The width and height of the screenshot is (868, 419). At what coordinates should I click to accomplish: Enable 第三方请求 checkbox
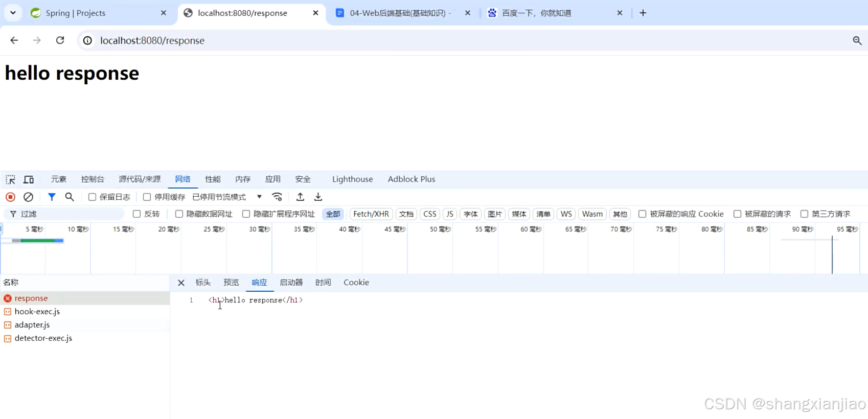tap(804, 214)
